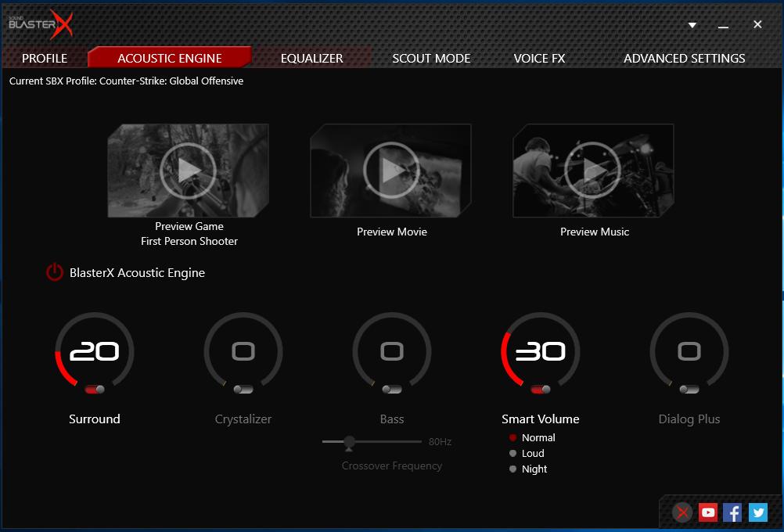Open the dropdown arrow in title bar
This screenshot has width=784, height=532.
pyautogui.click(x=692, y=25)
